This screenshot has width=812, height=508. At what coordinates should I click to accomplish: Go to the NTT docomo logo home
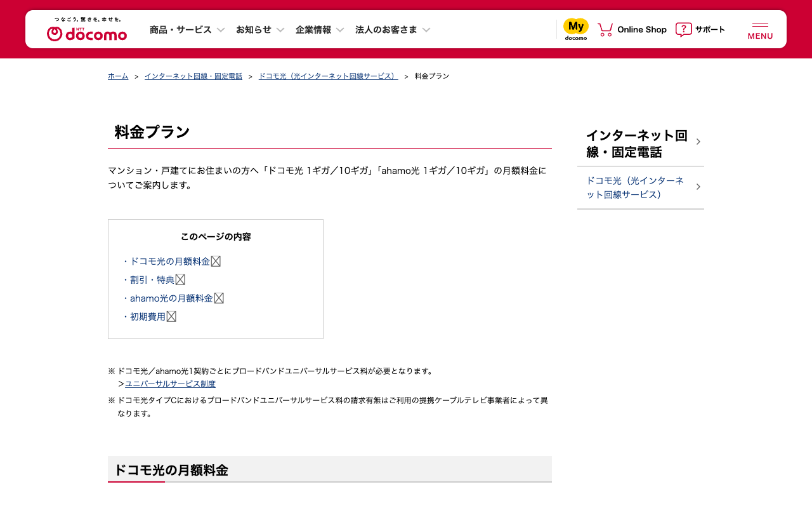point(87,29)
